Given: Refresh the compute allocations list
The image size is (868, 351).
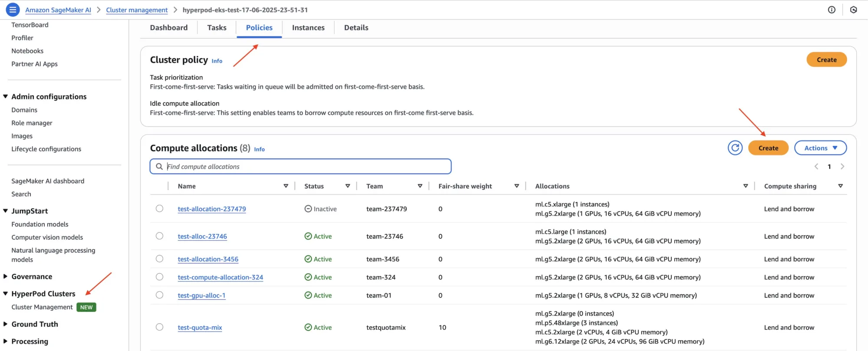Looking at the screenshot, I should point(735,148).
